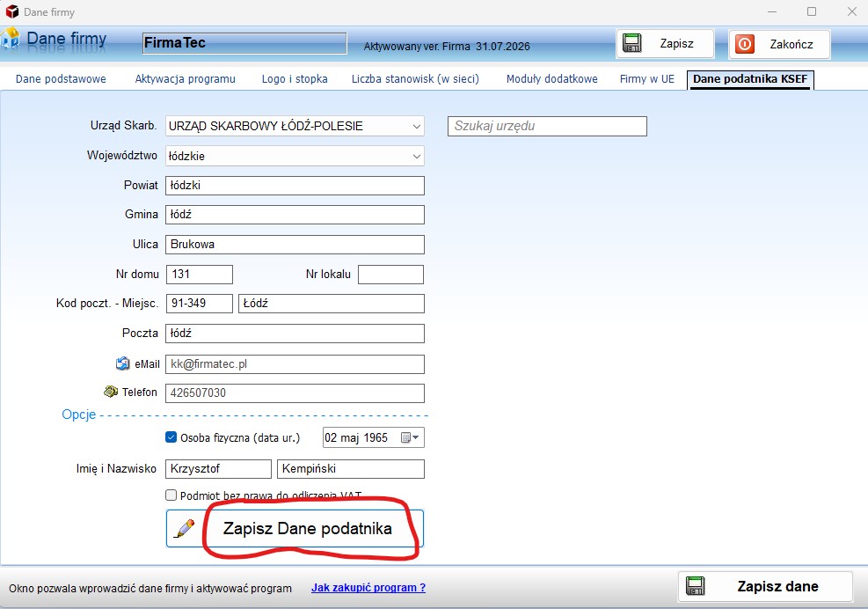This screenshot has width=868, height=609.
Task: Follow the Jak zakupić program ? link
Action: 368,587
